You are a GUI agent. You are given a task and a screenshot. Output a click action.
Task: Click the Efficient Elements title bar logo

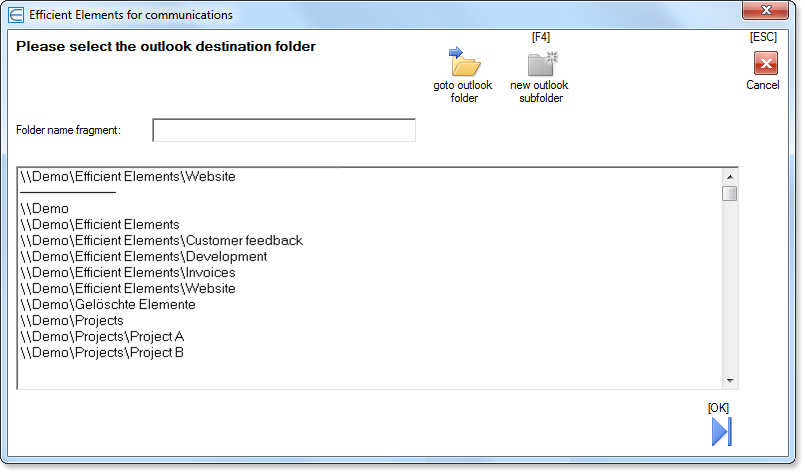coord(16,15)
